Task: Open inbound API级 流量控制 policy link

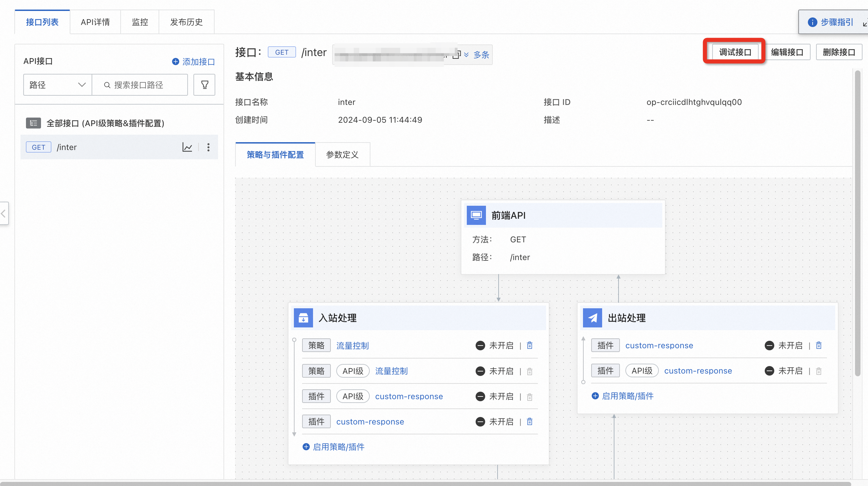Action: 392,371
